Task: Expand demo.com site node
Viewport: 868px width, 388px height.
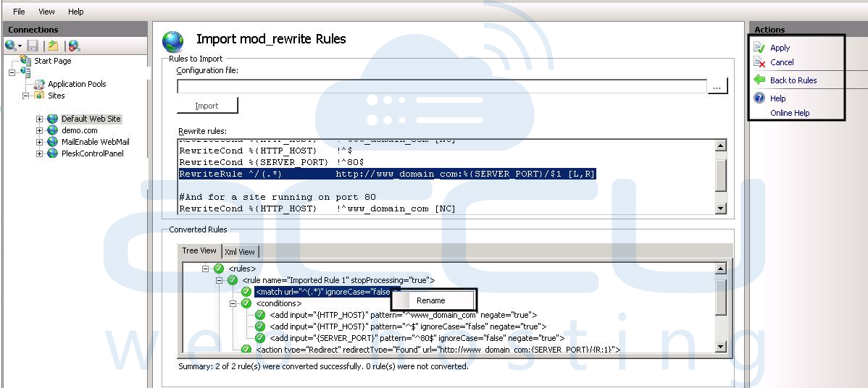Action: [39, 130]
